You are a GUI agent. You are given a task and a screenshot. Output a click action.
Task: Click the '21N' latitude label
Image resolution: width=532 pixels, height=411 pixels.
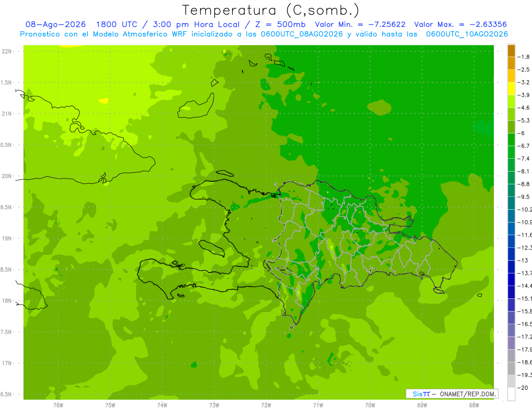coord(7,114)
